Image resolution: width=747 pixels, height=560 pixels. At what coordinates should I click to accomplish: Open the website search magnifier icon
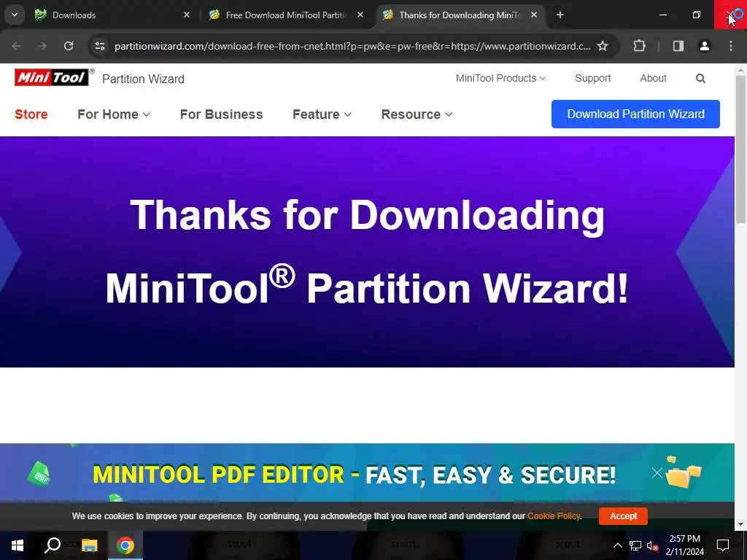[x=700, y=79]
